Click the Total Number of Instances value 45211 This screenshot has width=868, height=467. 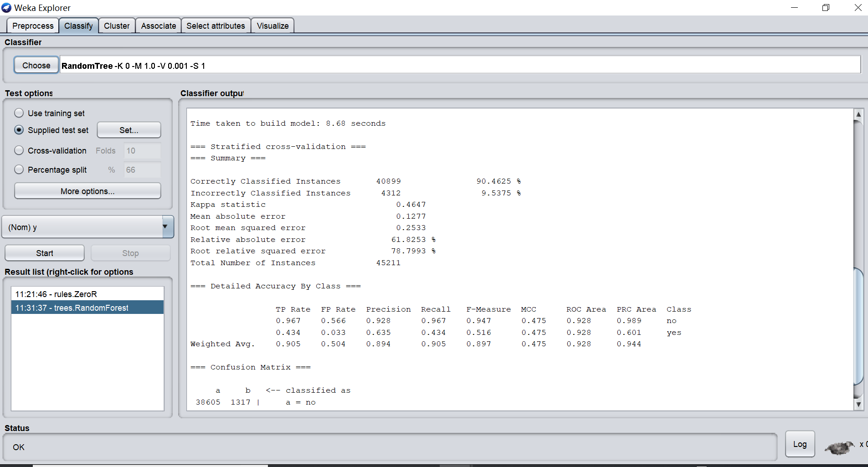pyautogui.click(x=388, y=263)
